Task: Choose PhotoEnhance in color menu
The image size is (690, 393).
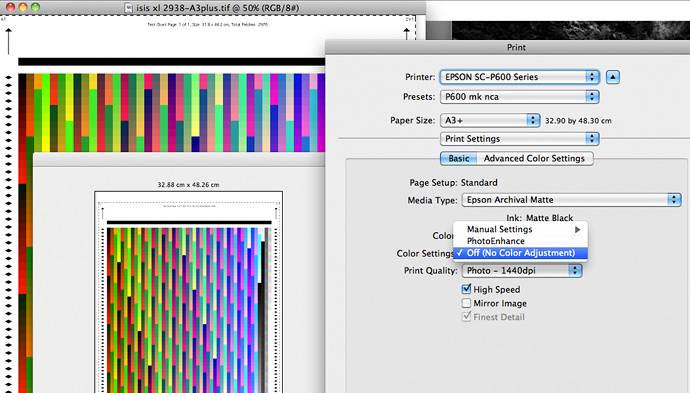Action: pos(520,241)
